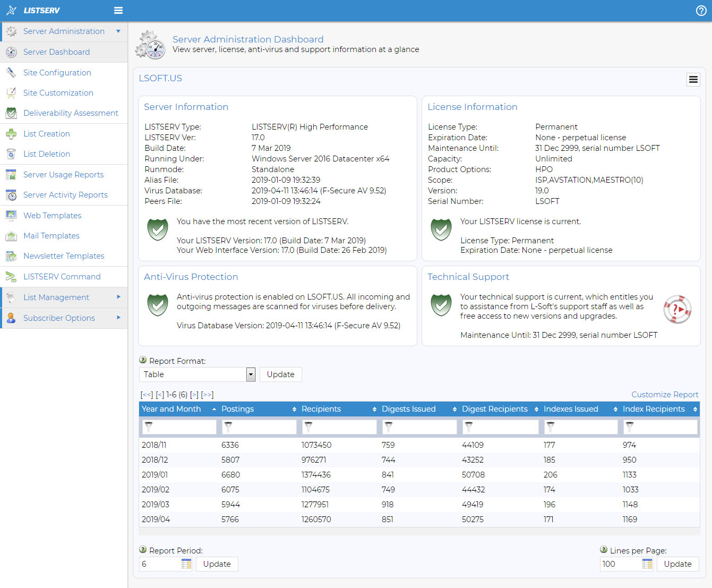This screenshot has width=712, height=588.
Task: Select the 2019/01 table row cell
Action: click(x=155, y=475)
